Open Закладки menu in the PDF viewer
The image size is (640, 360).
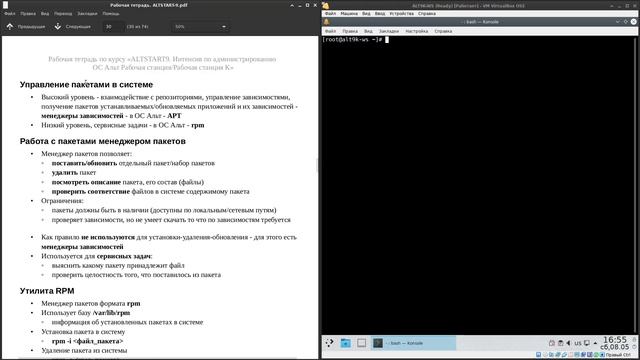(87, 13)
